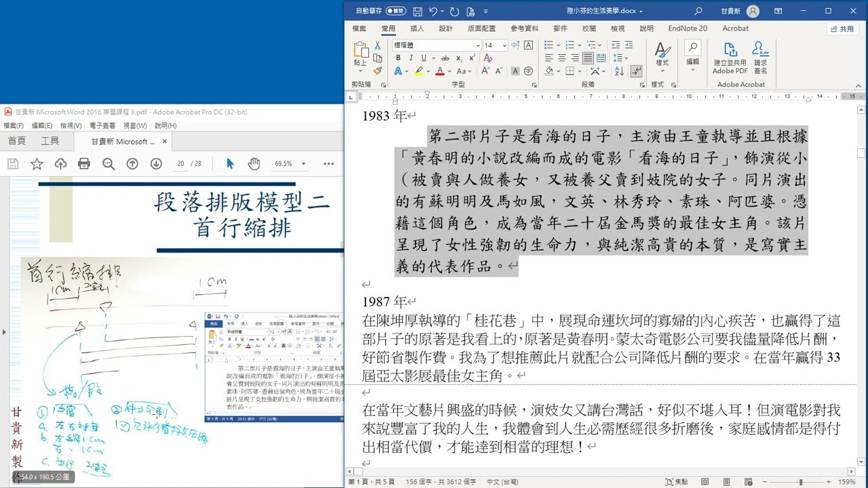Click the zoom out magnifier in Acrobat
The height and width of the screenshot is (488, 868).
tap(108, 163)
